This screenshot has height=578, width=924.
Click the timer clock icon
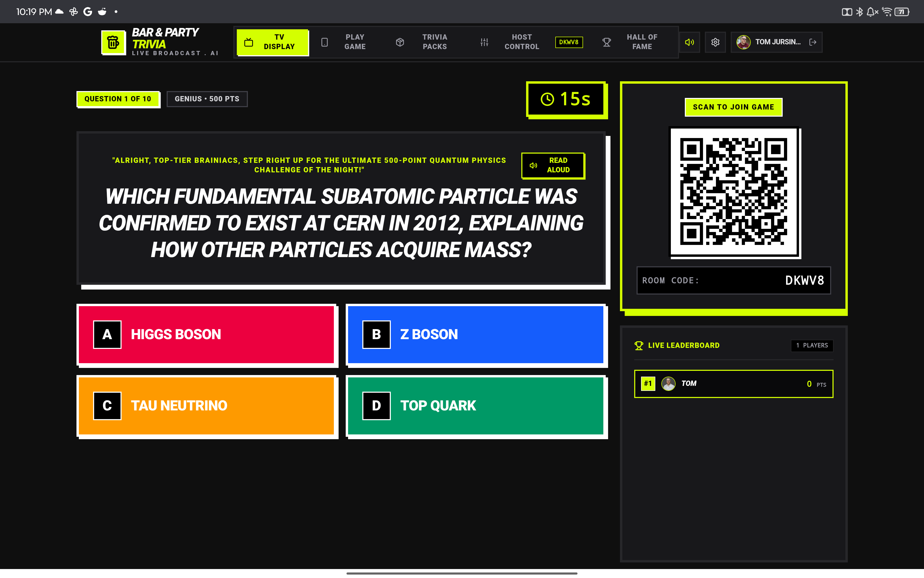547,100
